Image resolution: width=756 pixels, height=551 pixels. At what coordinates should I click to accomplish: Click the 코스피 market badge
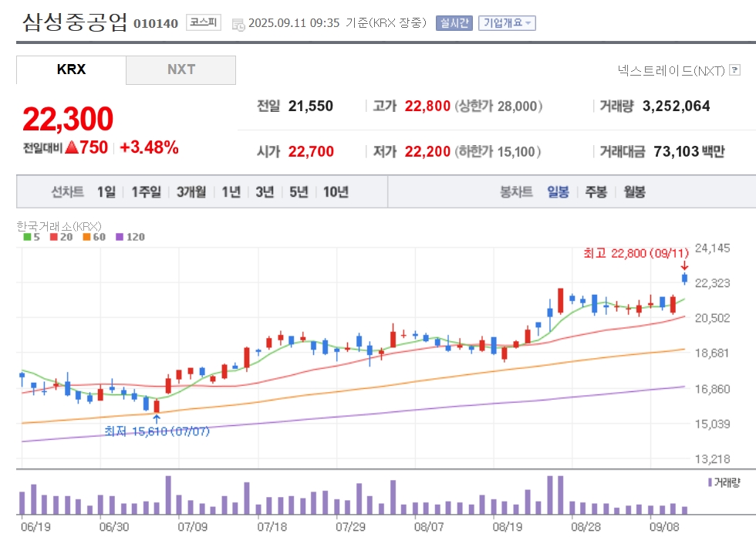point(204,22)
